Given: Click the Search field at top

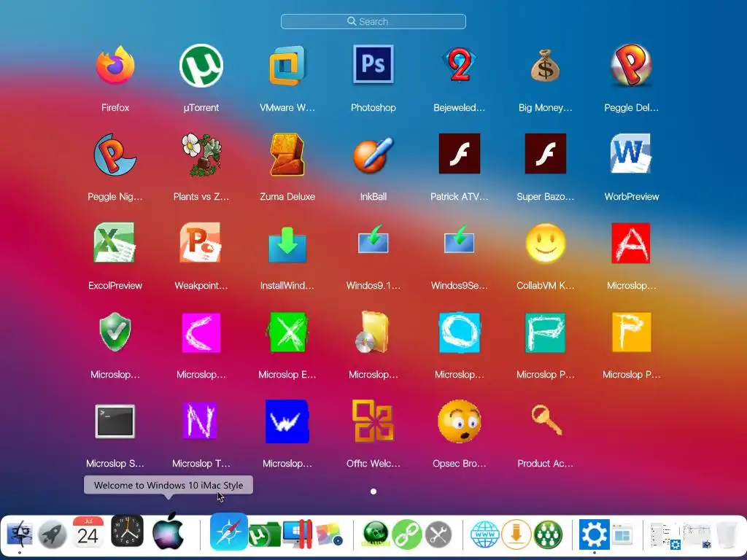Looking at the screenshot, I should [x=373, y=21].
